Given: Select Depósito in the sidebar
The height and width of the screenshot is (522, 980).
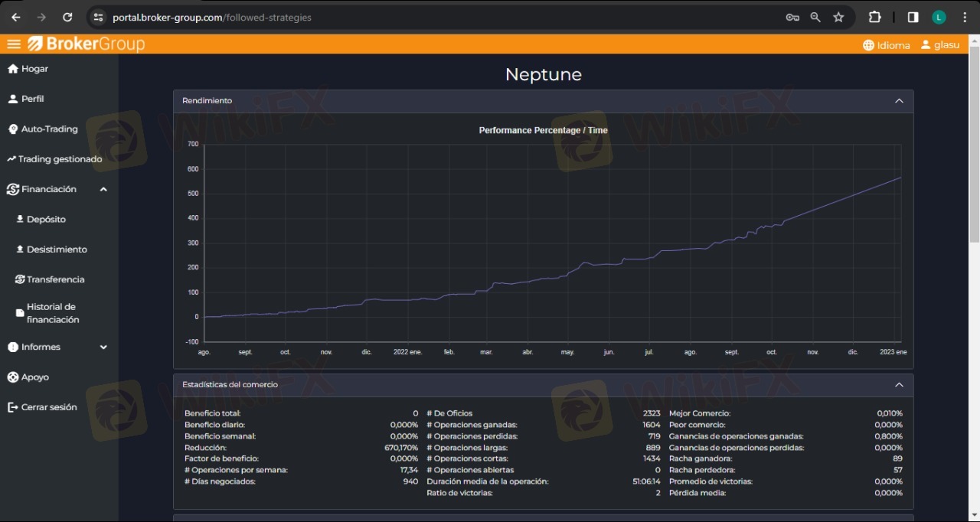Looking at the screenshot, I should click(46, 220).
